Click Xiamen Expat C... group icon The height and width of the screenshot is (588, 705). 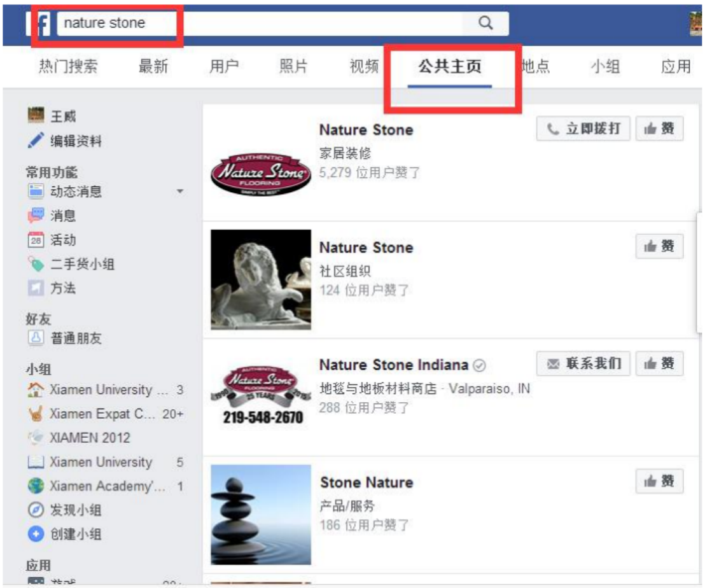pyautogui.click(x=36, y=413)
